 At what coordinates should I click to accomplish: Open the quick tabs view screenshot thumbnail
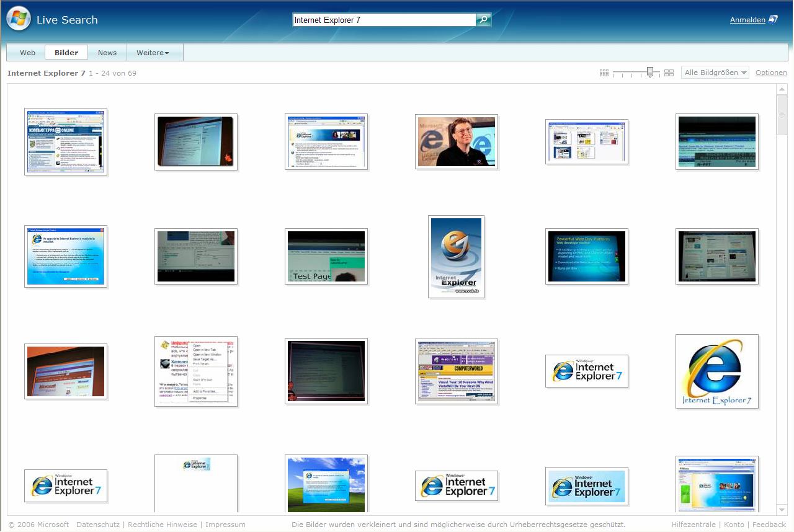[x=587, y=141]
